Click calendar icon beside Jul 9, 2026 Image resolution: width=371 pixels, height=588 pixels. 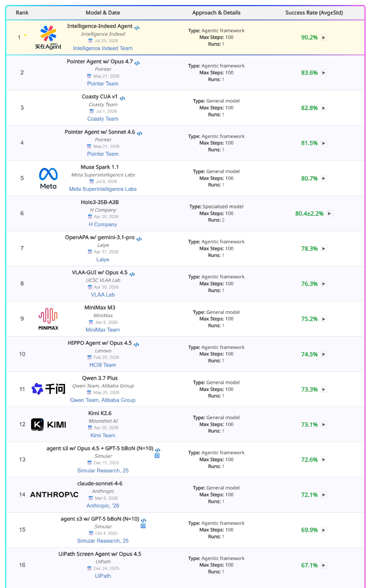[92, 181]
